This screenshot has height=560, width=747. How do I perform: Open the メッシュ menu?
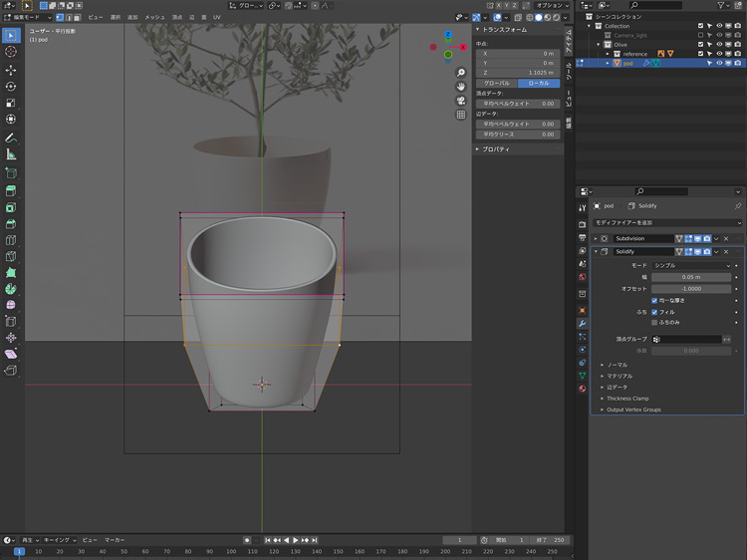tap(155, 17)
